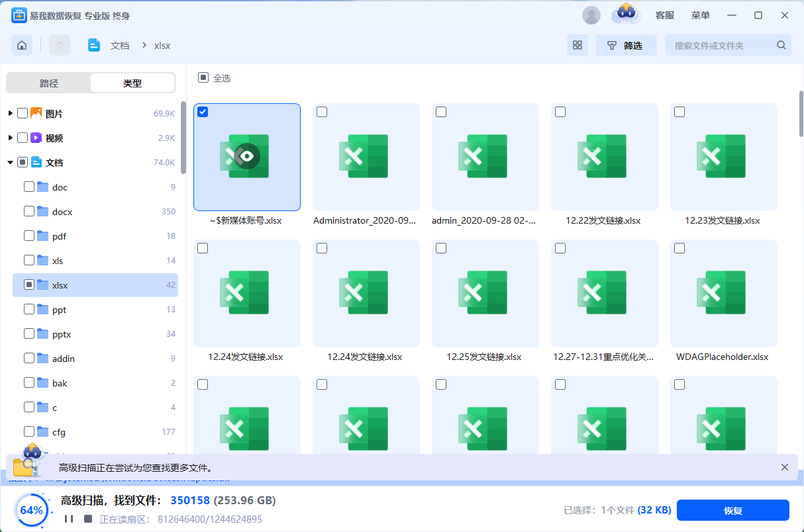Open the 筛选 filter button
804x532 pixels.
626,46
